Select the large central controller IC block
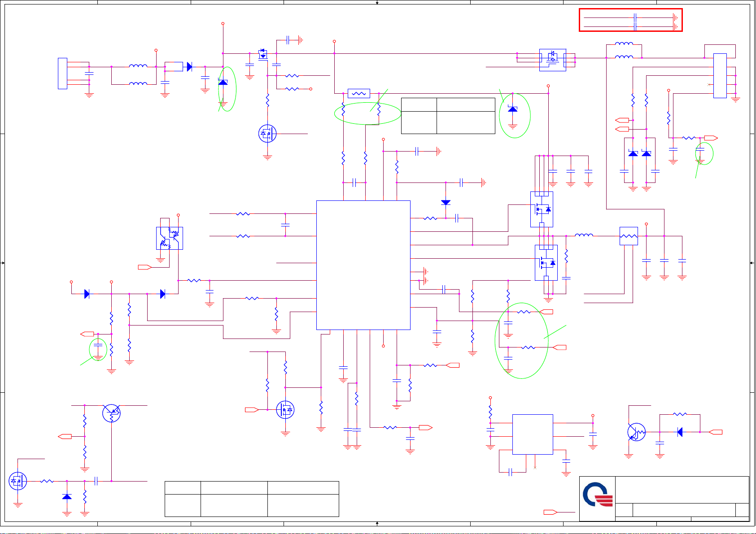Image resolution: width=756 pixels, height=534 pixels. coord(363,265)
